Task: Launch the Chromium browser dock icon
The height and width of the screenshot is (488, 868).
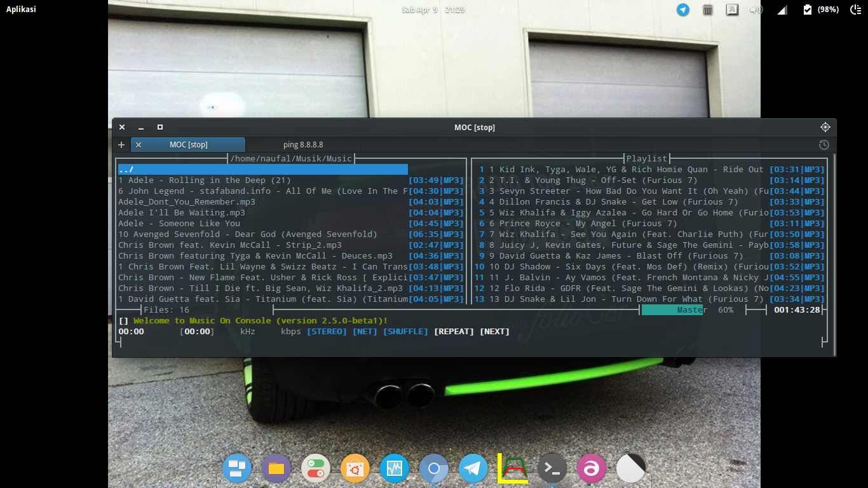Action: click(434, 469)
